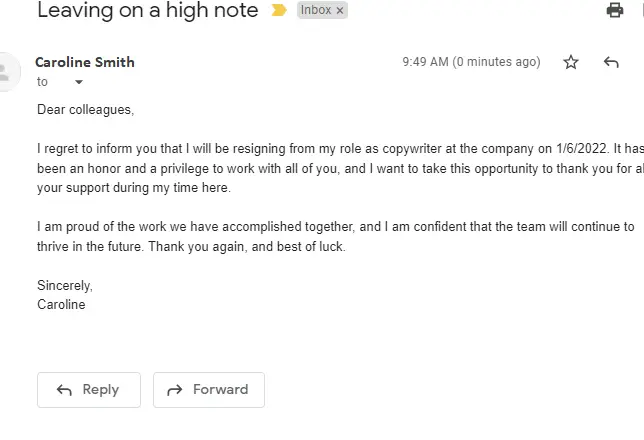Click the sender name Caroline Smith

tap(85, 62)
